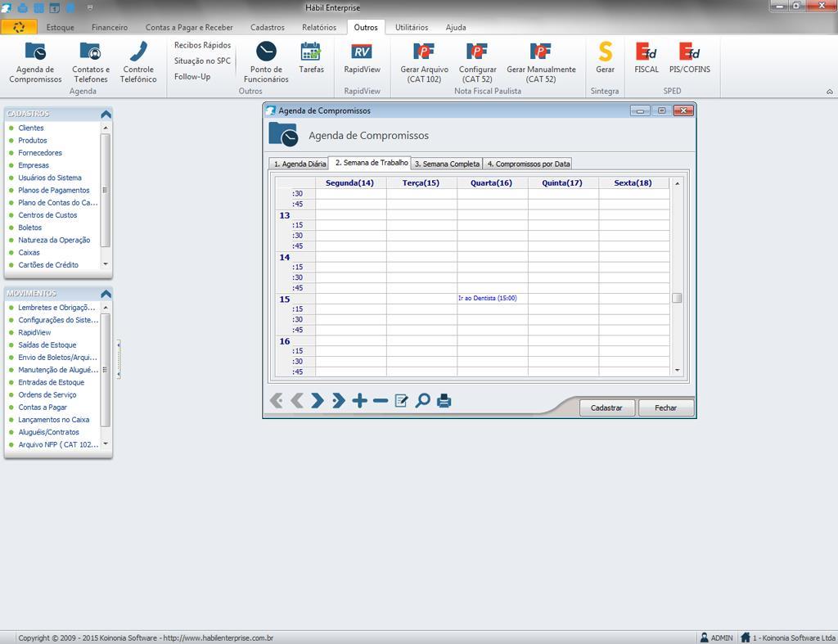838x644 pixels.
Task: Switch to the Relatórios ribbon tab
Action: pyautogui.click(x=319, y=27)
